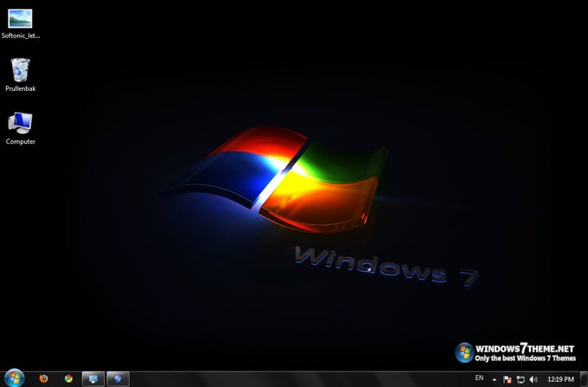Select the blue swirl app taskbar button

118,378
